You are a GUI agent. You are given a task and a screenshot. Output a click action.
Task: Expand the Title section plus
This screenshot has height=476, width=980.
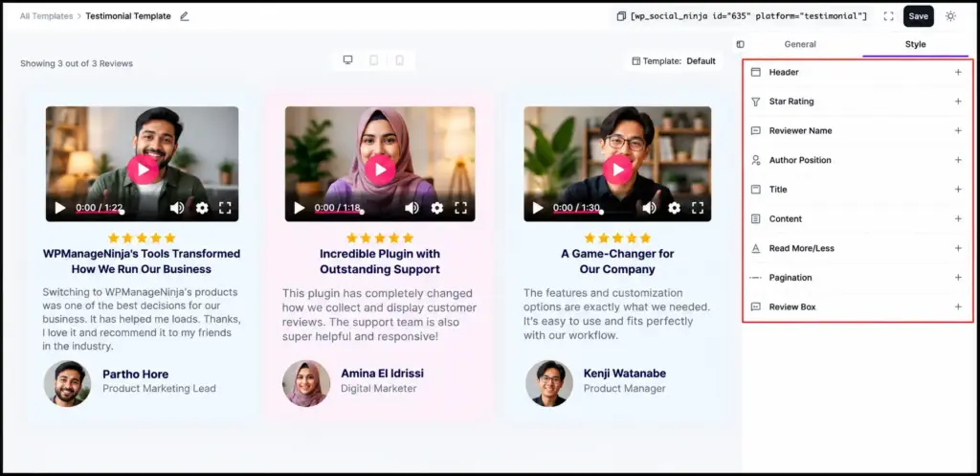pos(957,190)
